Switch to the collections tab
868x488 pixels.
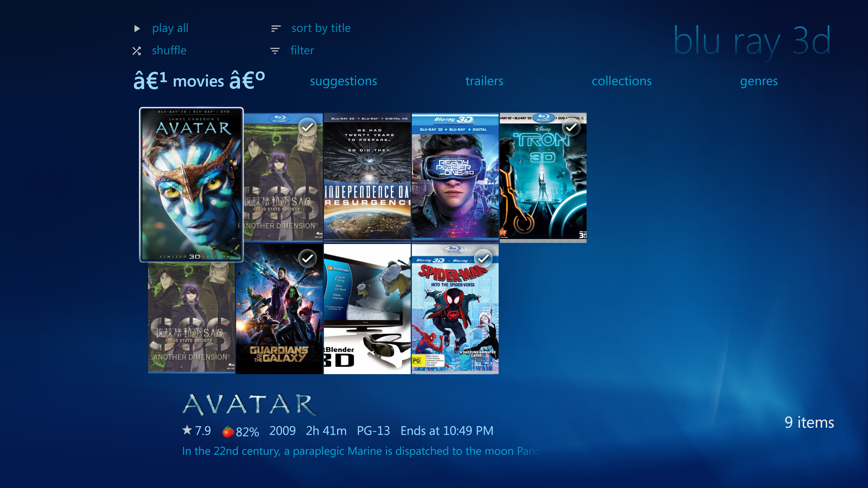coord(621,81)
